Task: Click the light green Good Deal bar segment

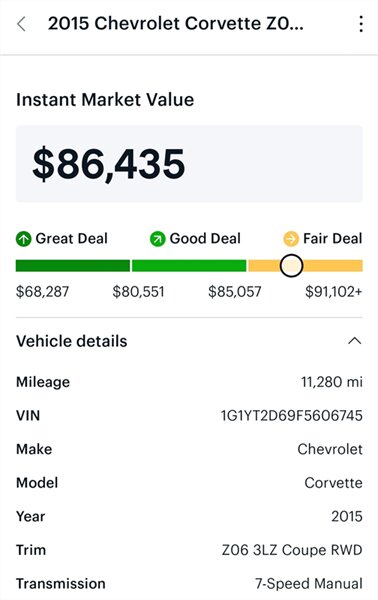Action: point(189,266)
